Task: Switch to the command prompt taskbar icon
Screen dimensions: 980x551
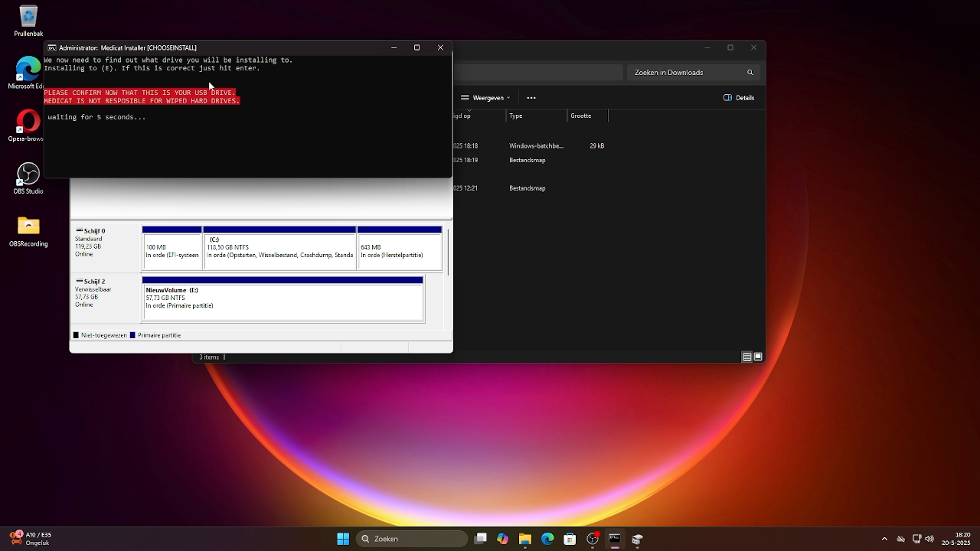Action: point(615,539)
